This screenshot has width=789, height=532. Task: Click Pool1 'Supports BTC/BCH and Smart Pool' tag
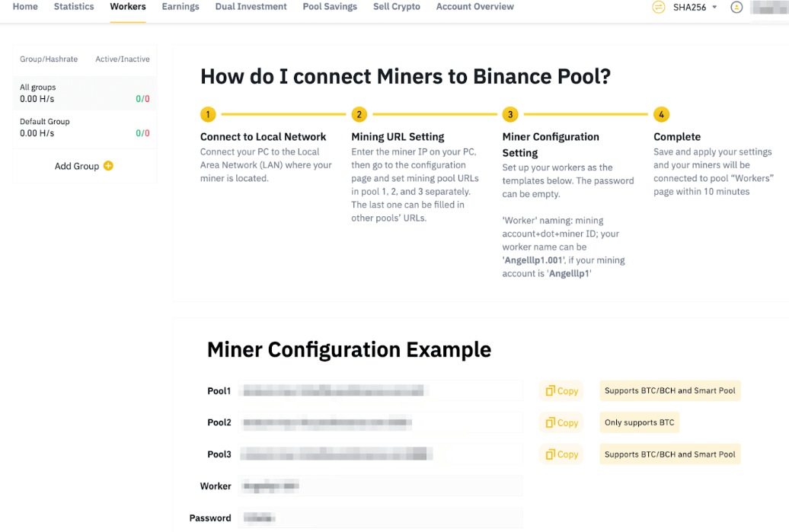[x=669, y=390]
